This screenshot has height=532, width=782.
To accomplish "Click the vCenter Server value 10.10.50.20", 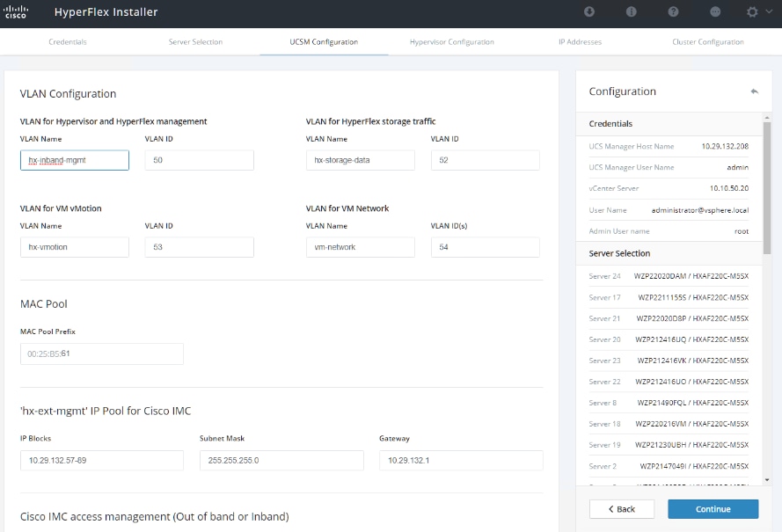I will coord(728,188).
